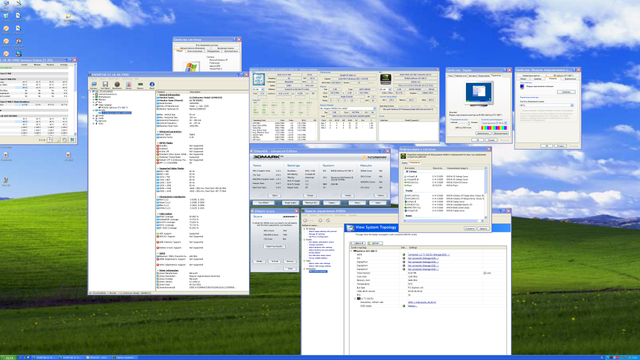Open color quality dropdown in Display Properties

point(494,123)
